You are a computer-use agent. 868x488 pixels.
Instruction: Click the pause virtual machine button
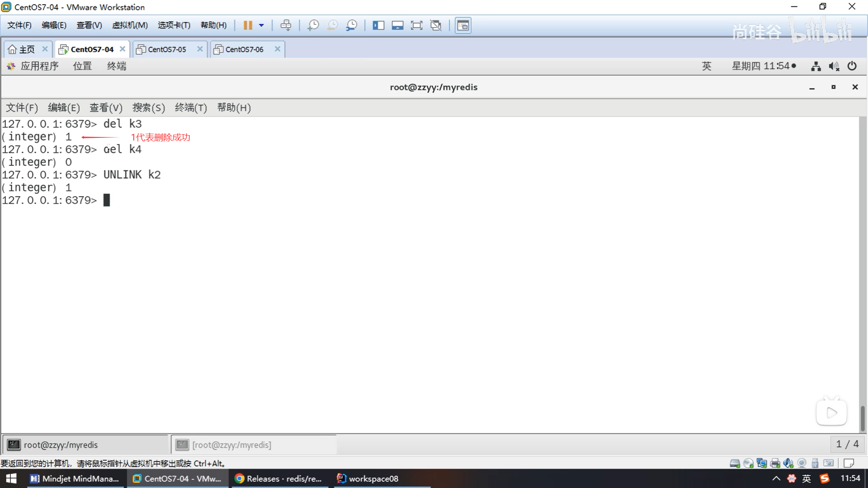247,25
